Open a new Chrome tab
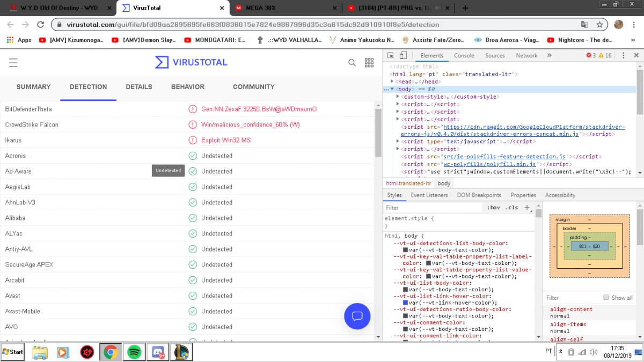Viewport: 644px width, 362px height. tap(465, 8)
